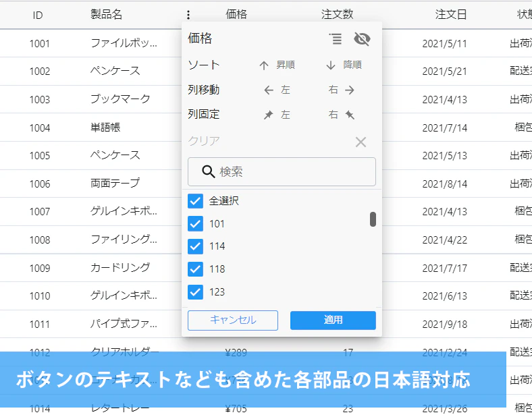
Task: Hide the 価格 column with the eye-slash icon
Action: (x=362, y=39)
